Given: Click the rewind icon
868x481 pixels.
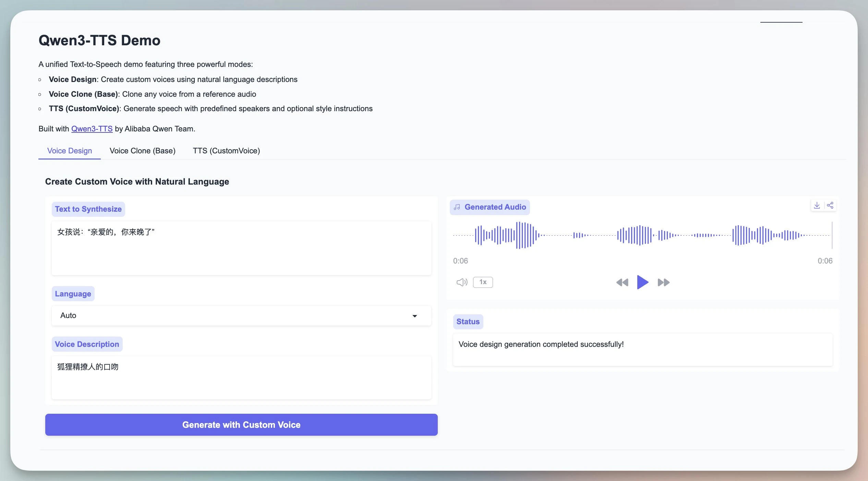Looking at the screenshot, I should [x=622, y=282].
